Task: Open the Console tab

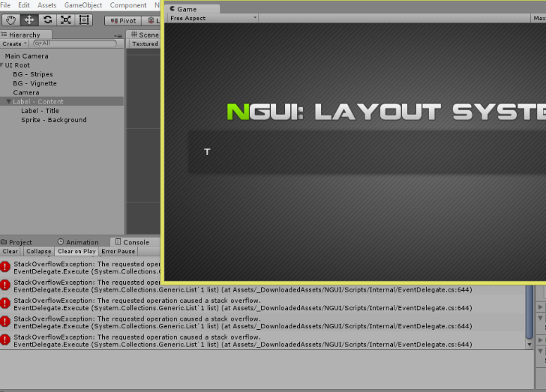Action: pyautogui.click(x=134, y=242)
